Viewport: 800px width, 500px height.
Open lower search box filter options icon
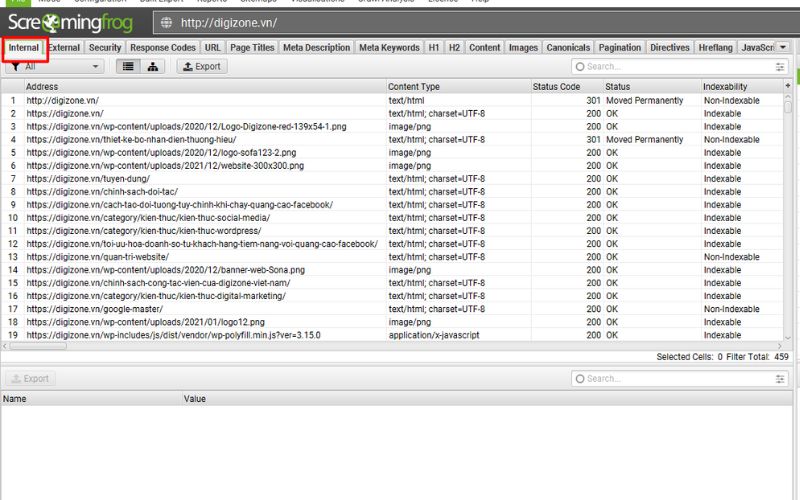pyautogui.click(x=780, y=379)
